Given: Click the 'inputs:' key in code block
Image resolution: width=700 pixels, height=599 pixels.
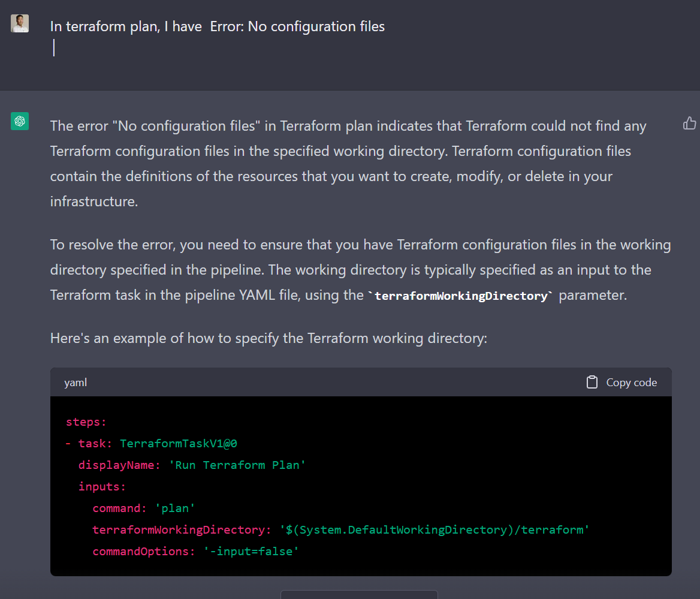Looking at the screenshot, I should pyautogui.click(x=102, y=487).
